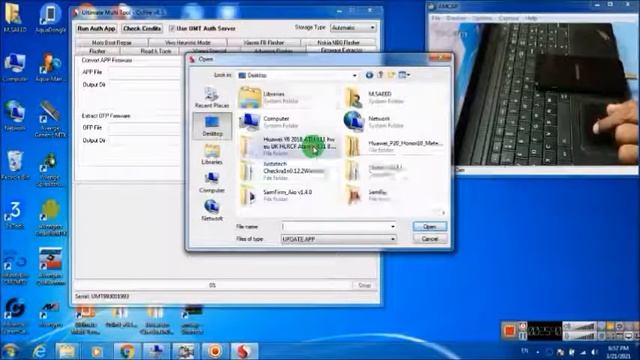
Task: Open Windows Explorer from the taskbar
Action: [x=67, y=351]
